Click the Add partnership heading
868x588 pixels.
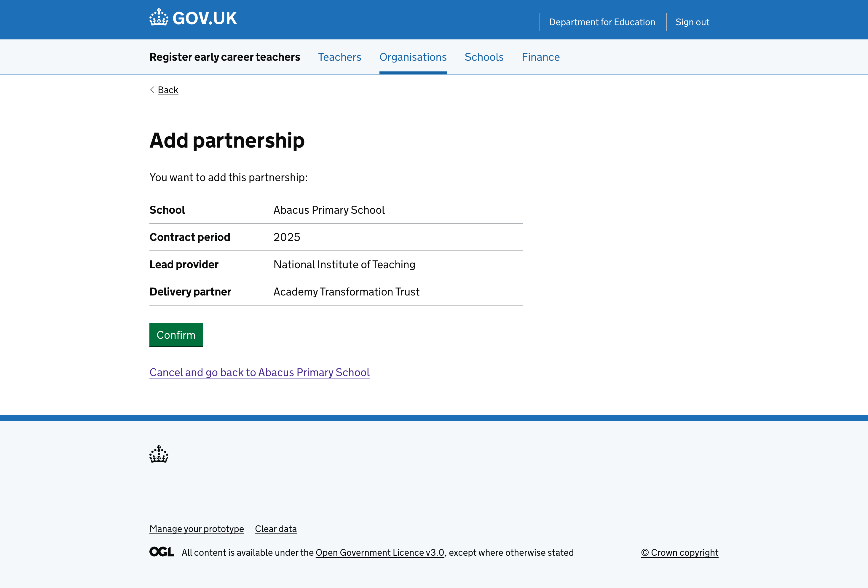[227, 141]
